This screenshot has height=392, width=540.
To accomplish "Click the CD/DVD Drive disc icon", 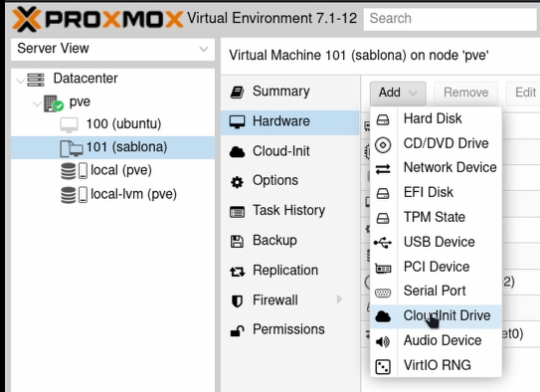I will 383,144.
